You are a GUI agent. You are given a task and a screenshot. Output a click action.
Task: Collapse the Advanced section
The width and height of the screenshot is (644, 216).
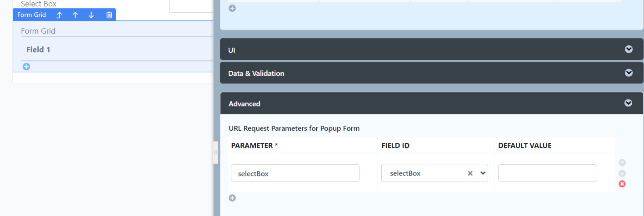(x=432, y=103)
